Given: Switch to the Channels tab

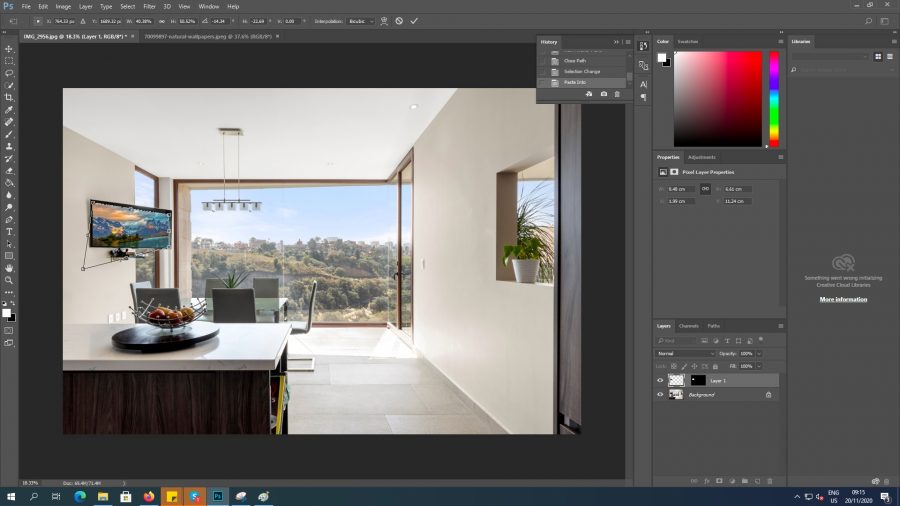Looking at the screenshot, I should pos(688,326).
